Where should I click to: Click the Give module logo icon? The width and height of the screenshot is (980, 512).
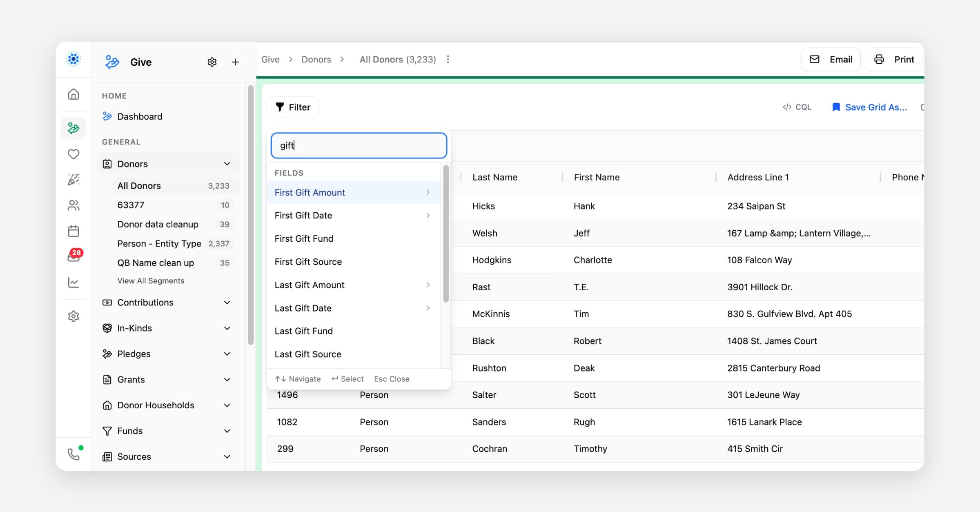(112, 62)
